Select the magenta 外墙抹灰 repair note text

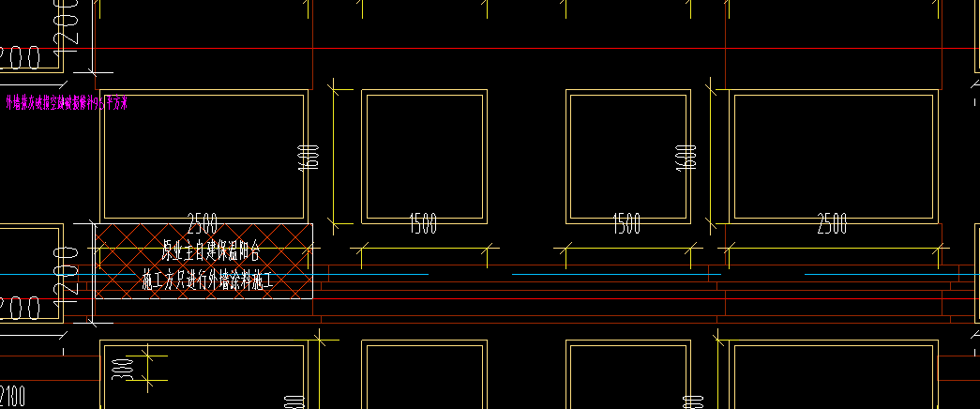pos(67,102)
